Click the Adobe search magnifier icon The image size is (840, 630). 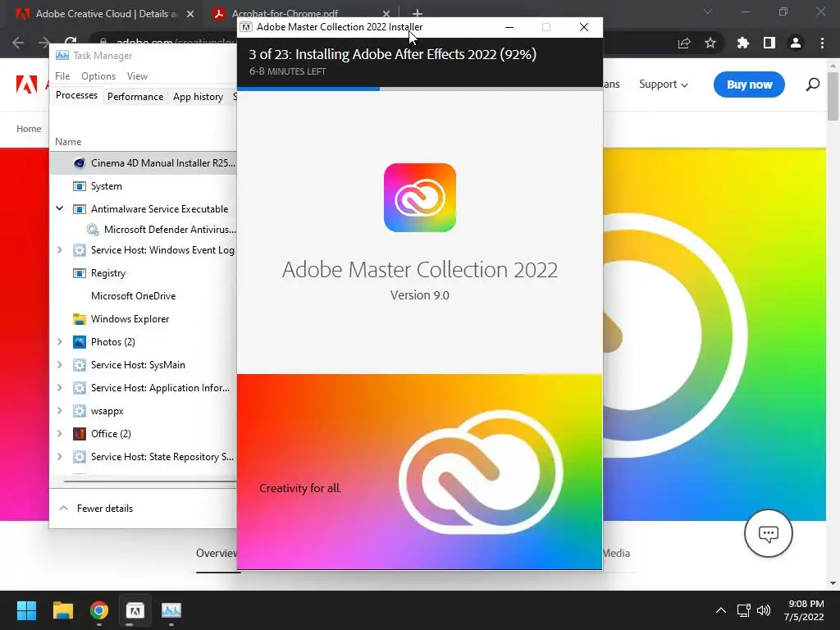813,84
